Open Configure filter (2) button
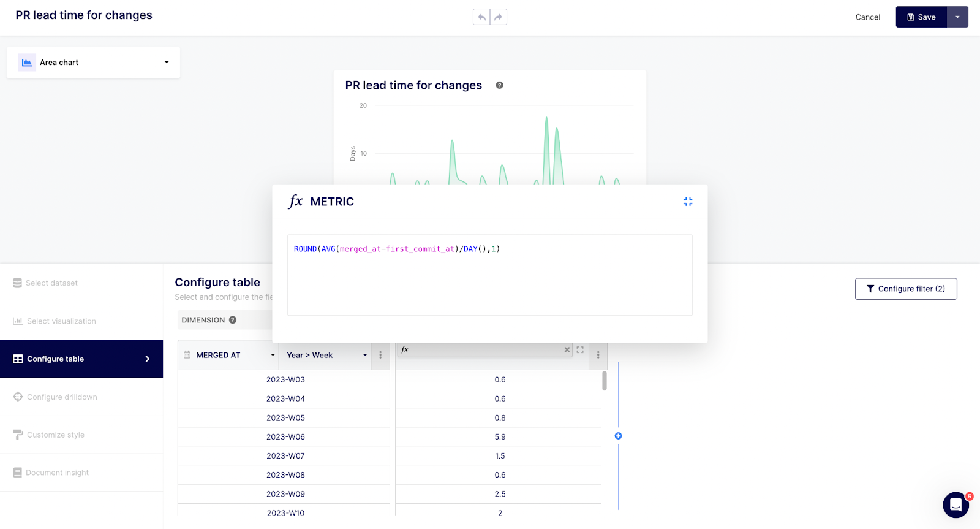The width and height of the screenshot is (980, 529). tap(905, 289)
